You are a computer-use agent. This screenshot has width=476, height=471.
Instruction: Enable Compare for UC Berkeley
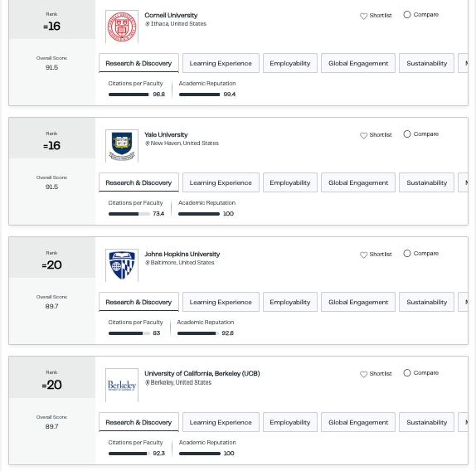tap(407, 372)
